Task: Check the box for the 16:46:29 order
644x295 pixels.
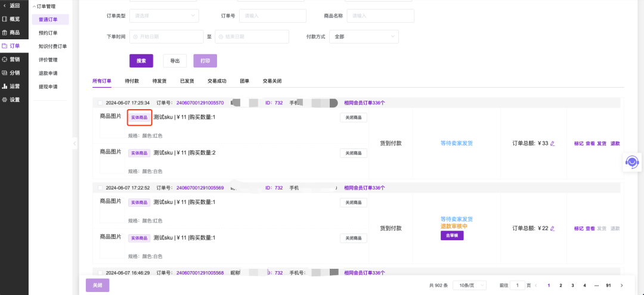Action: point(100,273)
